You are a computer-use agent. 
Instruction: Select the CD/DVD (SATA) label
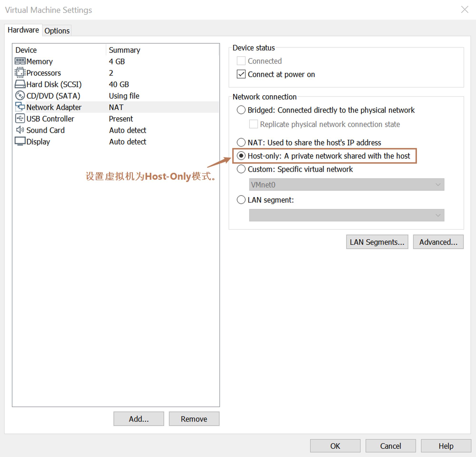(53, 96)
